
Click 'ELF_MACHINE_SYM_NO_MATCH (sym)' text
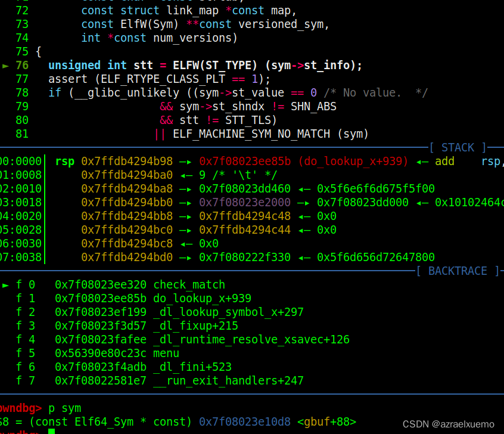pos(270,134)
